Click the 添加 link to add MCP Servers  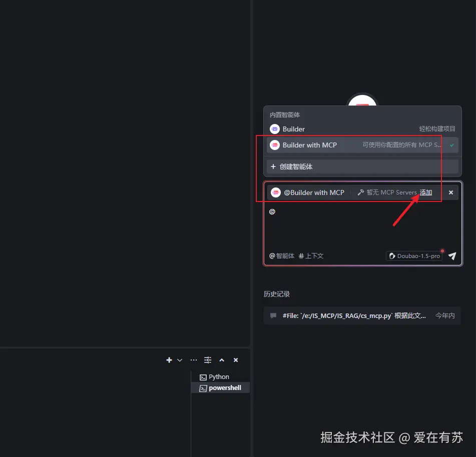tap(425, 192)
